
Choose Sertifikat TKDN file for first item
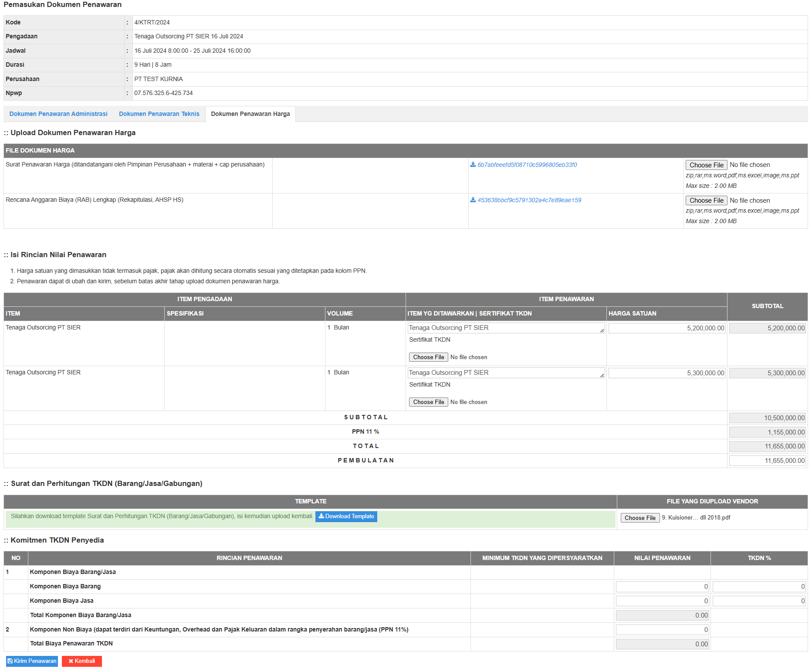tap(428, 357)
